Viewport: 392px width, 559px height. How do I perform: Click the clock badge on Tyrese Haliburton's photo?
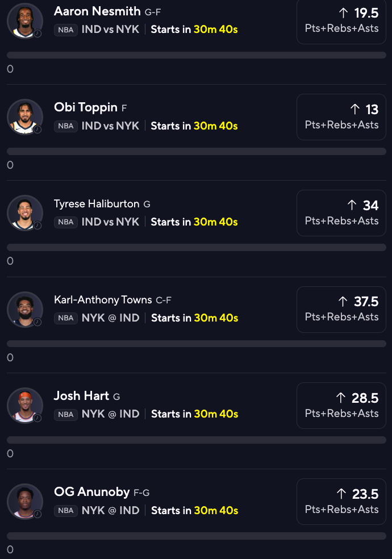(37, 226)
